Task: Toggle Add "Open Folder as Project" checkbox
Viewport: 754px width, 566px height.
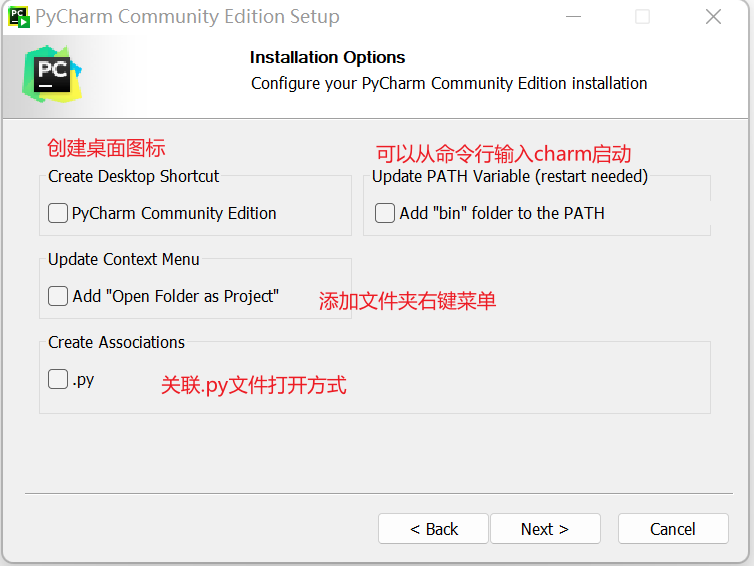Action: 58,296
